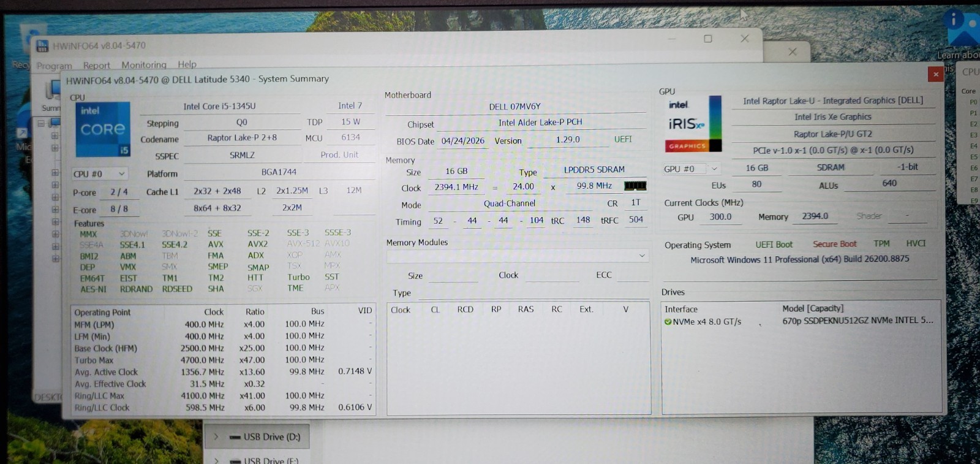The height and width of the screenshot is (464, 980).
Task: Select the Base Clock (HFM) row
Action: 224,348
